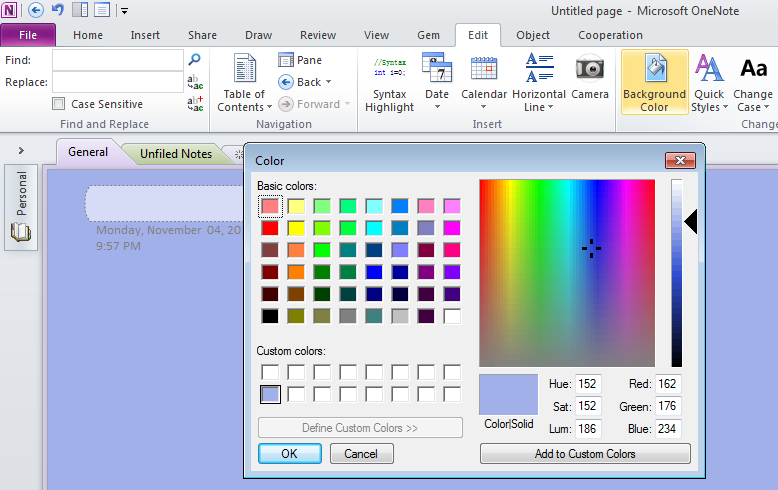The width and height of the screenshot is (778, 490).
Task: Open the Back history dropdown arrow
Action: pyautogui.click(x=328, y=82)
